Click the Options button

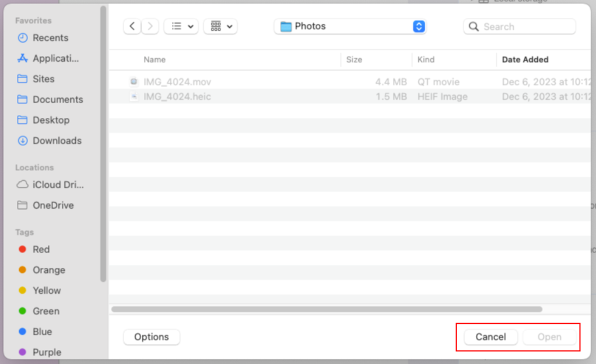tap(152, 337)
